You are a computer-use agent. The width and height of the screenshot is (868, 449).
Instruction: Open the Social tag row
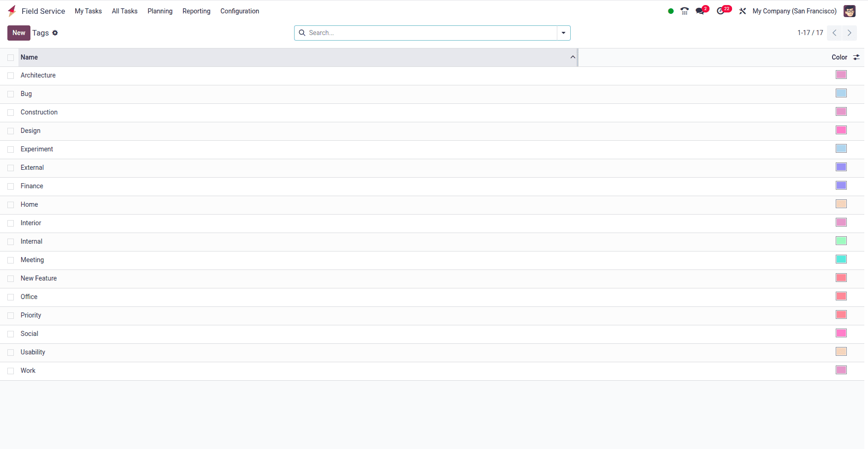click(x=432, y=334)
